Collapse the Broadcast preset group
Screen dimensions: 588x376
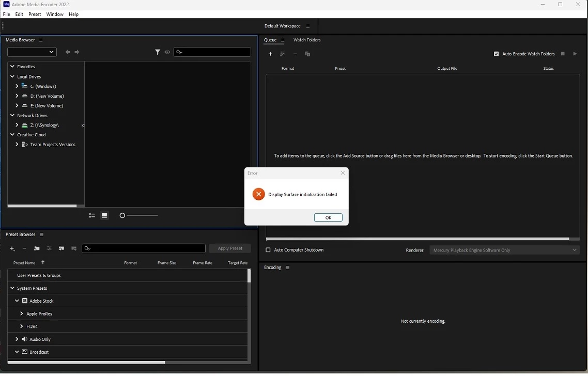coord(17,352)
